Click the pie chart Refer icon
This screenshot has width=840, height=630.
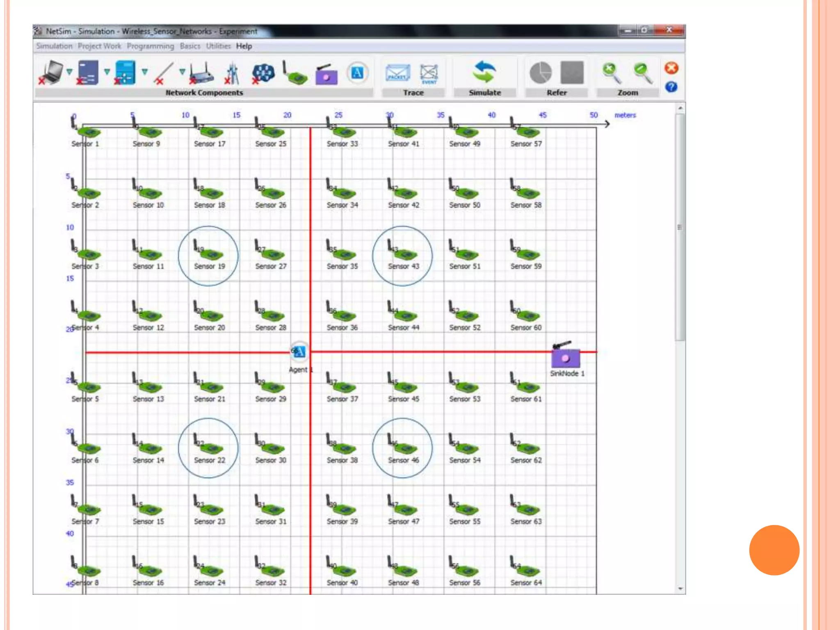tap(541, 73)
